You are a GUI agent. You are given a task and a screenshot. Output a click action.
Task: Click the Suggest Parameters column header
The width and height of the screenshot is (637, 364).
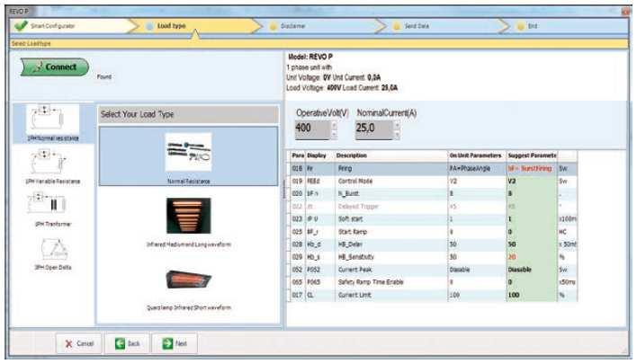pos(532,155)
